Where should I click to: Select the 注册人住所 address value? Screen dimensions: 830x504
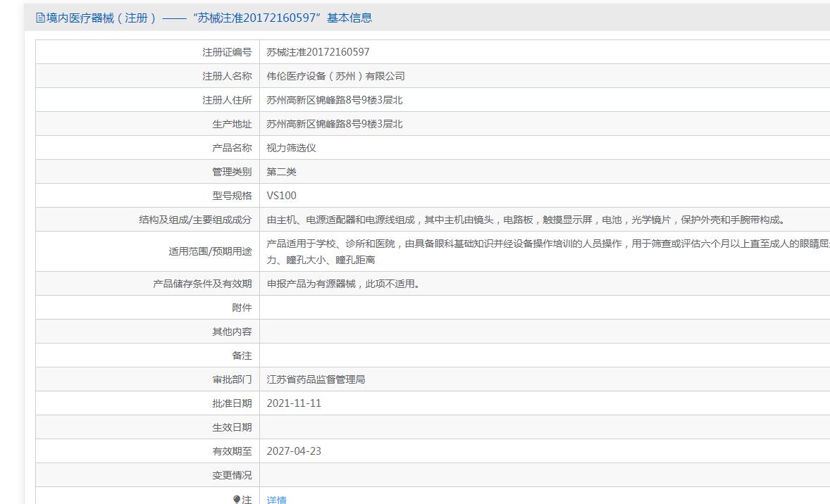[335, 99]
